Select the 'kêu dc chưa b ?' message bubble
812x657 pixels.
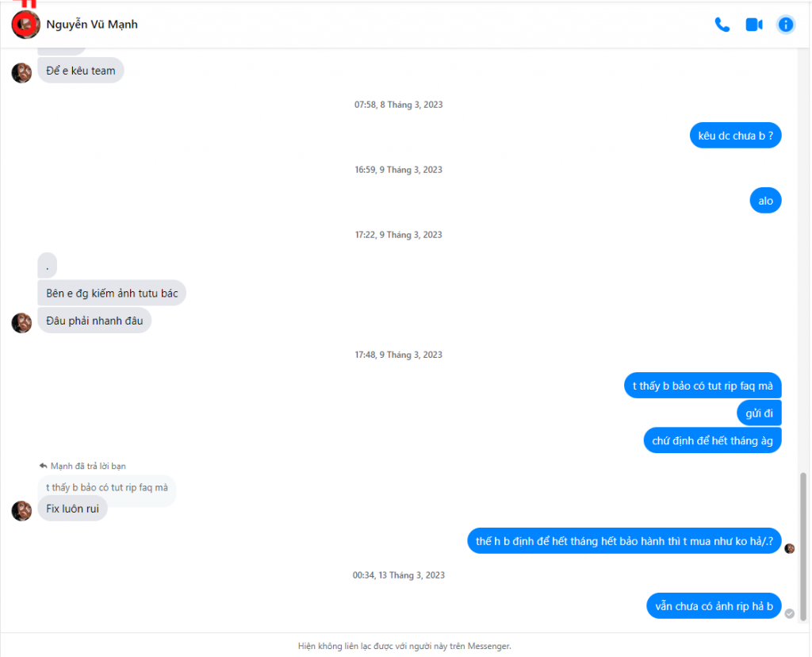[x=735, y=136]
